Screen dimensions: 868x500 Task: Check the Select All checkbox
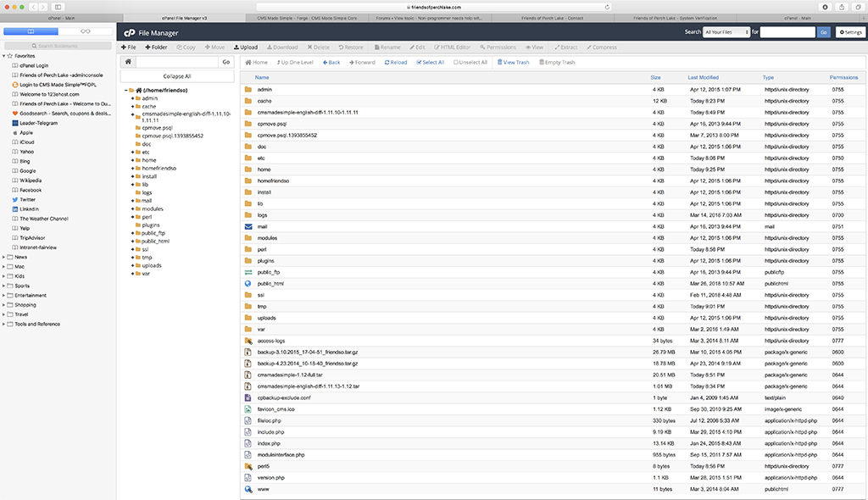point(418,63)
